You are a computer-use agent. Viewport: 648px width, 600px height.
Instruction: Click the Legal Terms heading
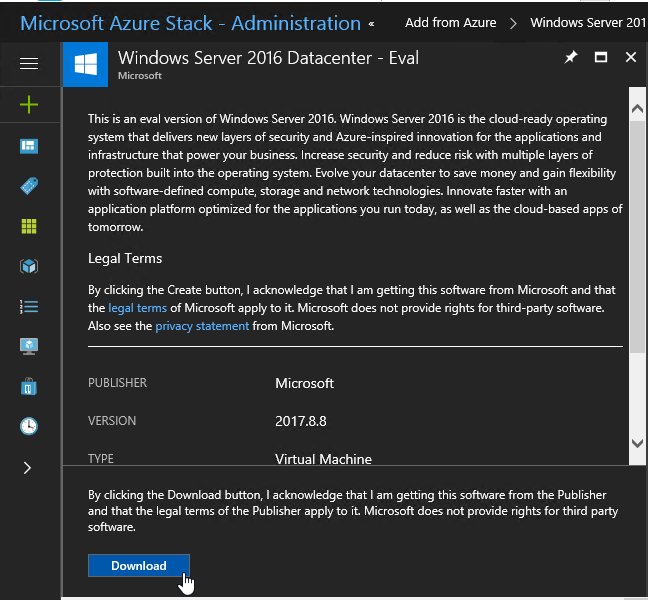point(125,258)
